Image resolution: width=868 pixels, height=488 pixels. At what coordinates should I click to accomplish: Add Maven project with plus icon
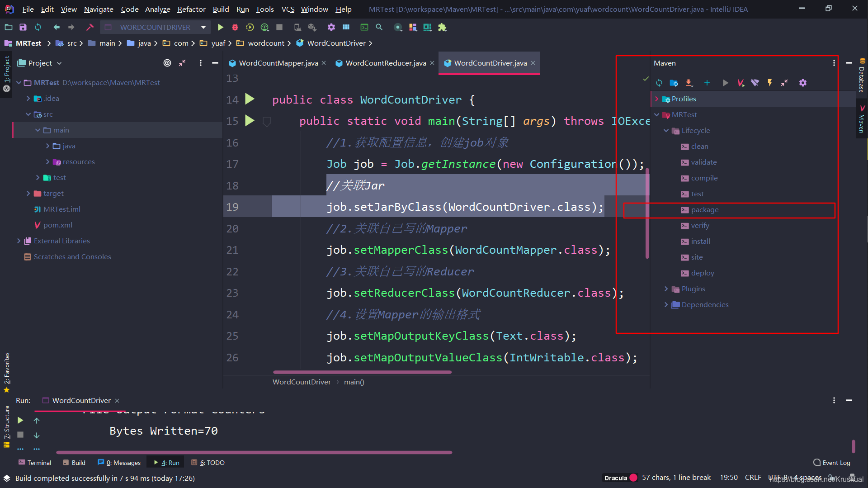(x=707, y=83)
